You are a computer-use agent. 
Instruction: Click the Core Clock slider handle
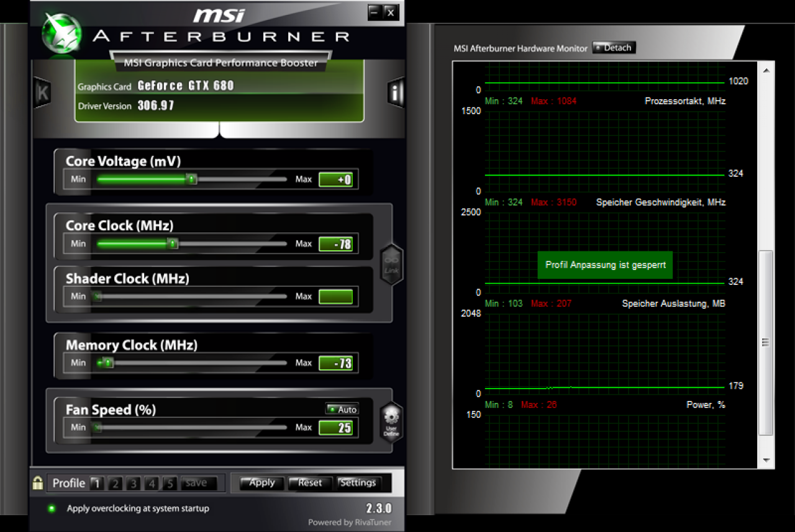click(x=173, y=244)
